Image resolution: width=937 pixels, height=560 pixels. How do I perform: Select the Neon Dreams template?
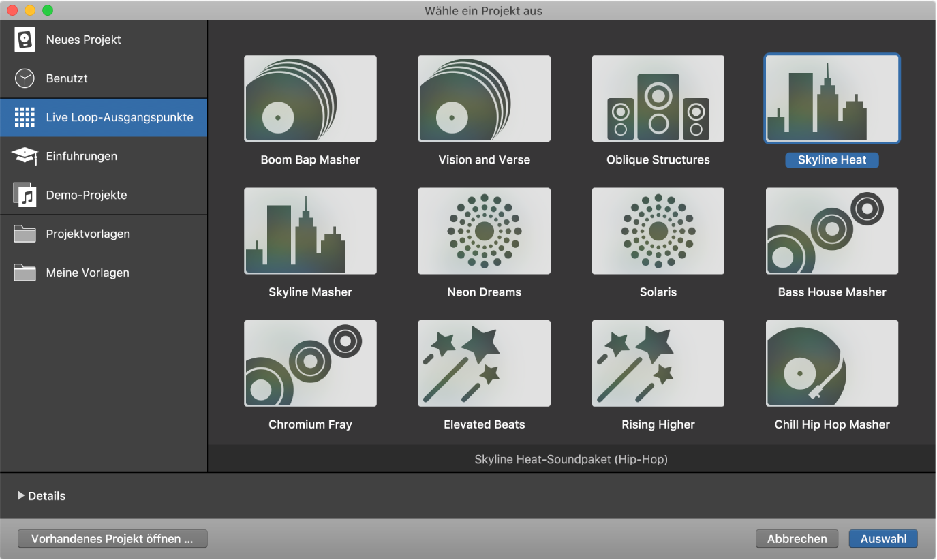click(x=484, y=231)
